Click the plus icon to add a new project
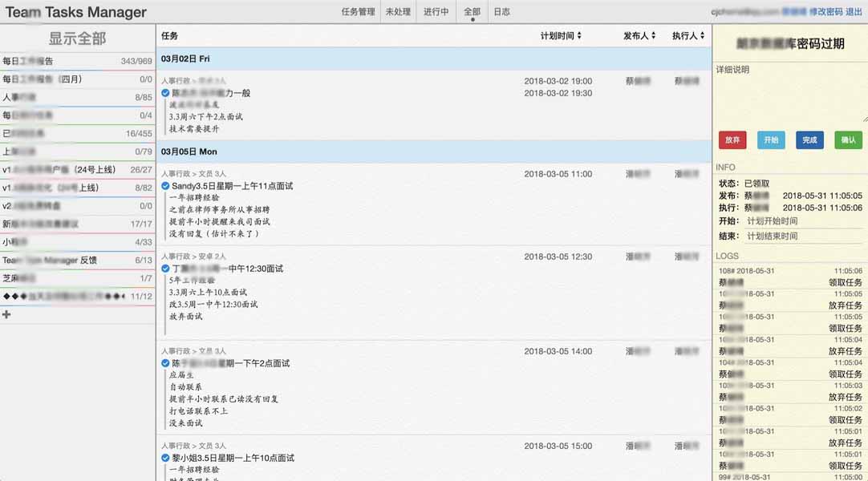The height and width of the screenshot is (481, 868). click(6, 314)
